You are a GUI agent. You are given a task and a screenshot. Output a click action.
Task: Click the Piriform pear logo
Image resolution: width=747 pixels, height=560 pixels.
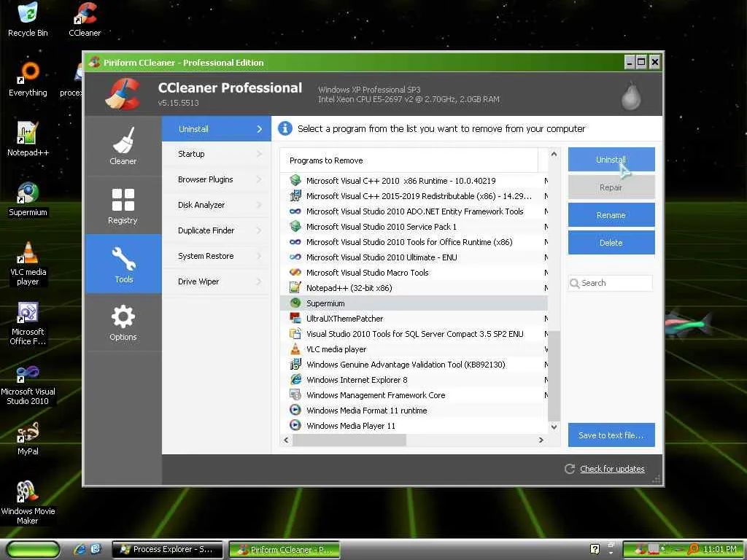pos(631,96)
